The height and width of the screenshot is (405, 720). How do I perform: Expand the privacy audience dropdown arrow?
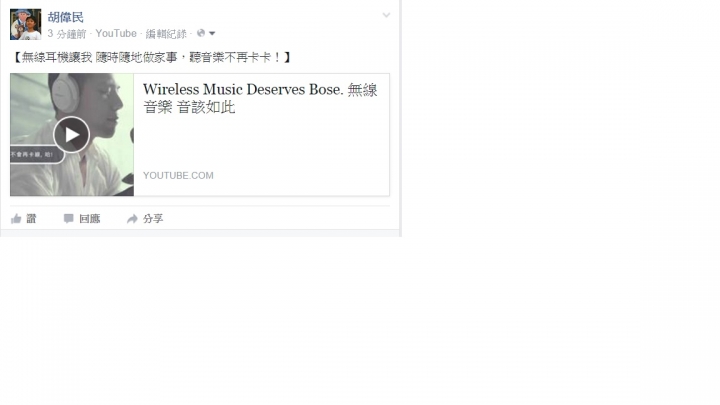pos(212,34)
